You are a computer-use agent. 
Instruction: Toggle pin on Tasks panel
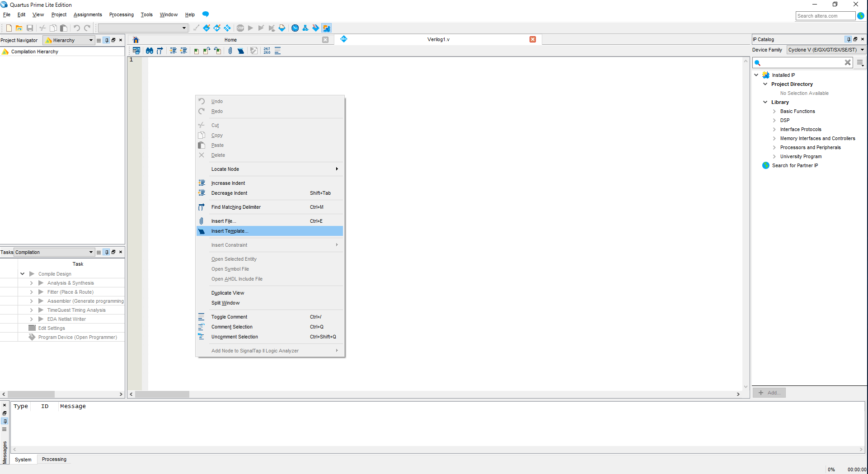click(x=106, y=252)
